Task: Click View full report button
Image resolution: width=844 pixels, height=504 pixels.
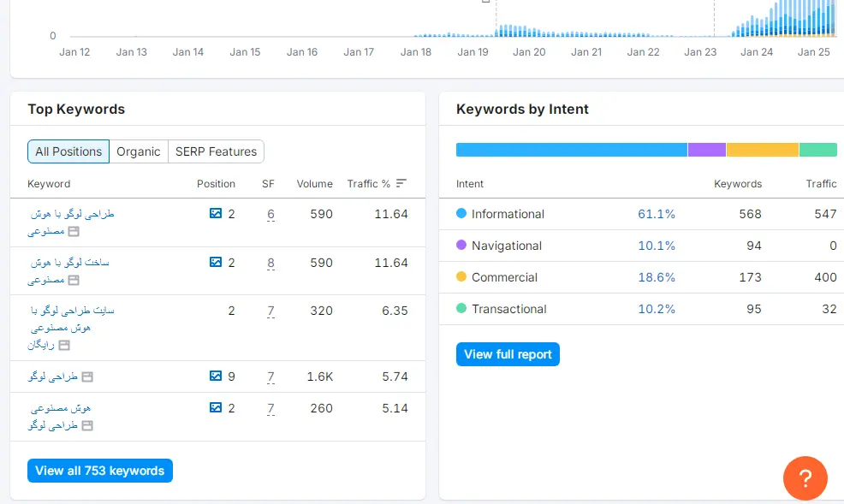Action: (508, 354)
